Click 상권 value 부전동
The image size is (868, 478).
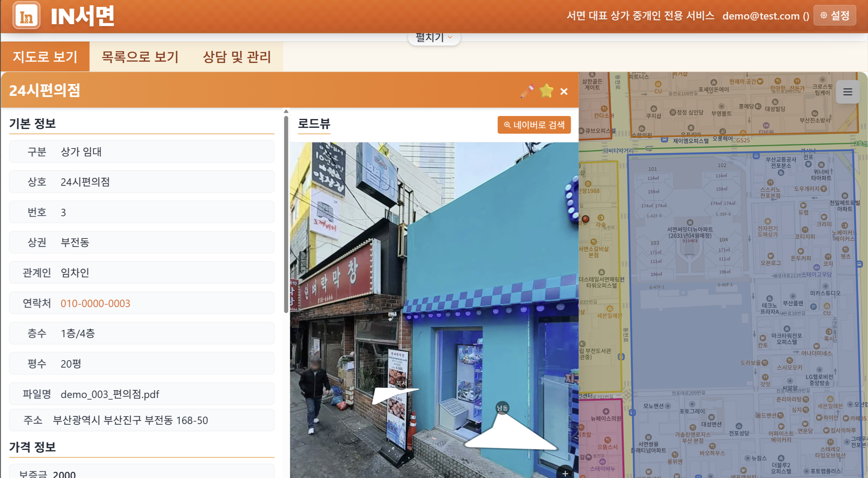coord(75,242)
